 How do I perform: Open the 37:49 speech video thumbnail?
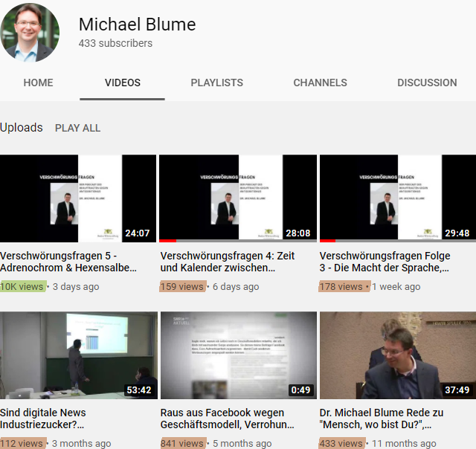pyautogui.click(x=398, y=355)
